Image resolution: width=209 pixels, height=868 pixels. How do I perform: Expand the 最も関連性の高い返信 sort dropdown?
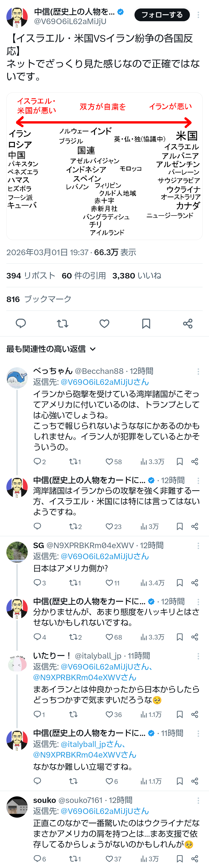(x=51, y=349)
